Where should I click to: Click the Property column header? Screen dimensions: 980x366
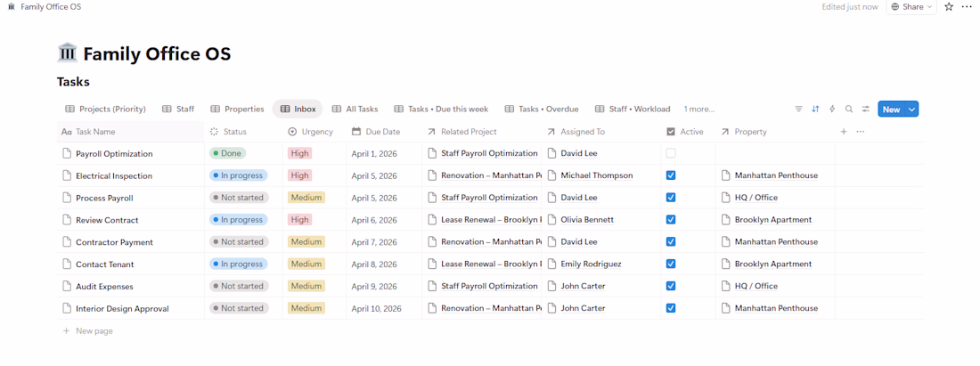[x=775, y=132]
